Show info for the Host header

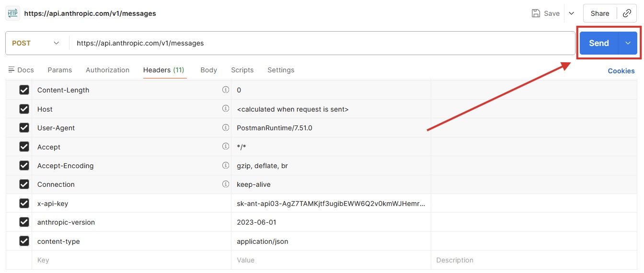(x=226, y=109)
